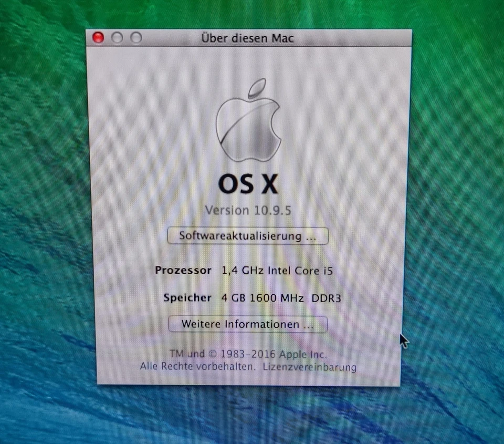Click the green zoom button icon
Image resolution: width=504 pixels, height=444 pixels.
pyautogui.click(x=136, y=38)
